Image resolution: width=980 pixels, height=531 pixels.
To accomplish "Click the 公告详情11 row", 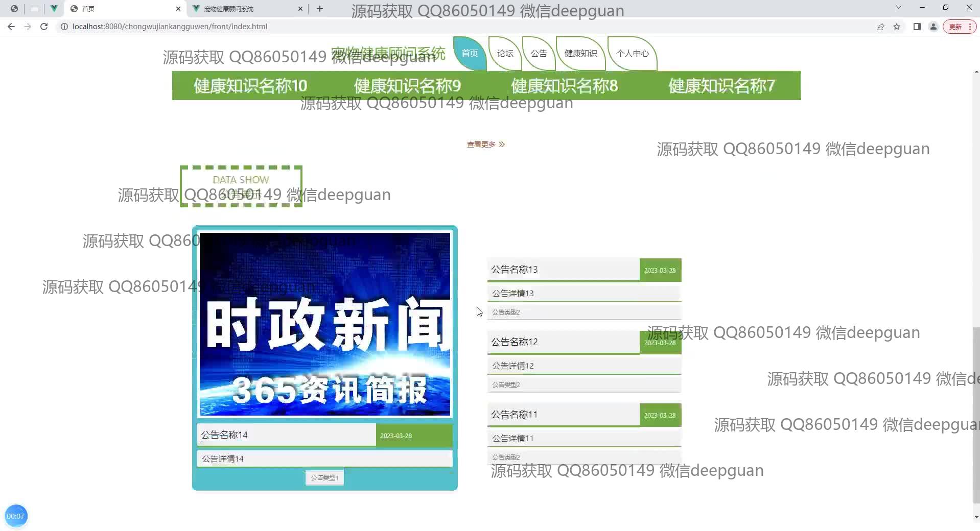I will (x=585, y=439).
